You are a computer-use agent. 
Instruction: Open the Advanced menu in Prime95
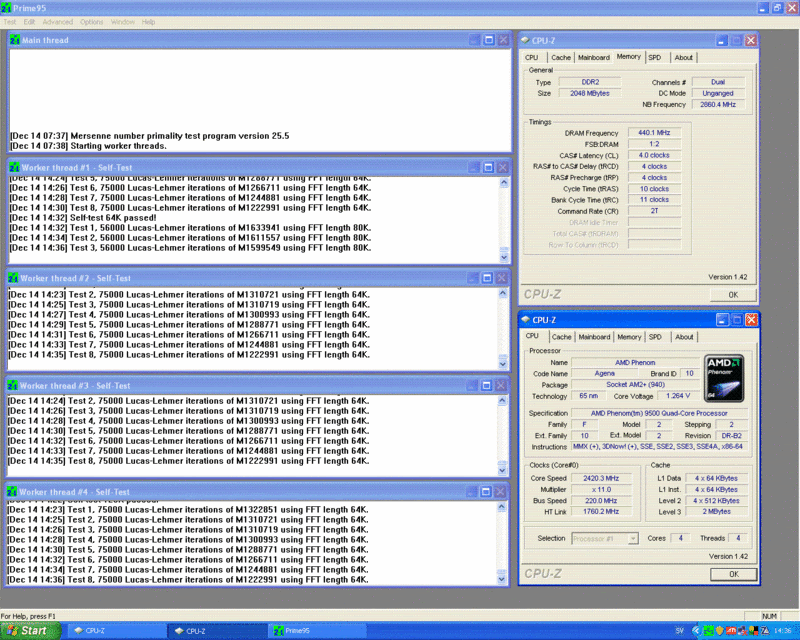point(57,21)
